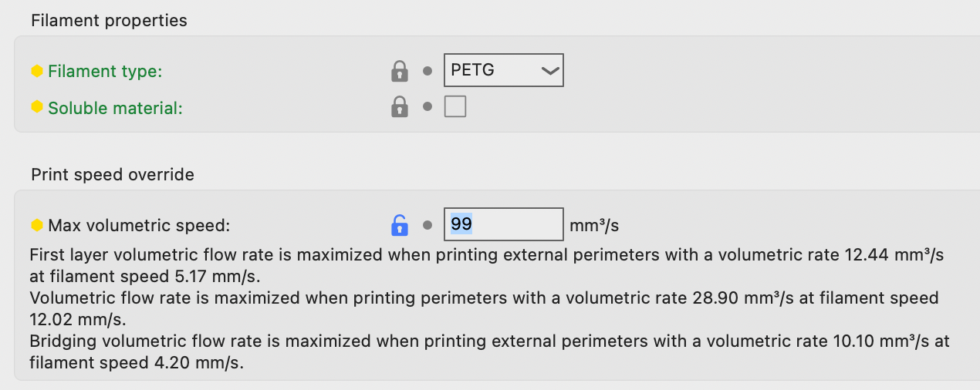Click the gray lock icon for Filament type
This screenshot has height=390, width=980.
point(399,71)
